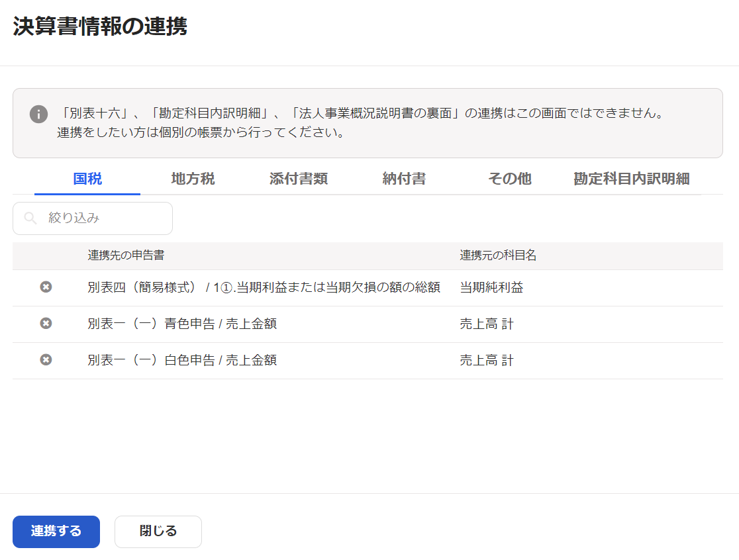Remove the 別表四（簡易様式）row via its x icon

coord(46,287)
